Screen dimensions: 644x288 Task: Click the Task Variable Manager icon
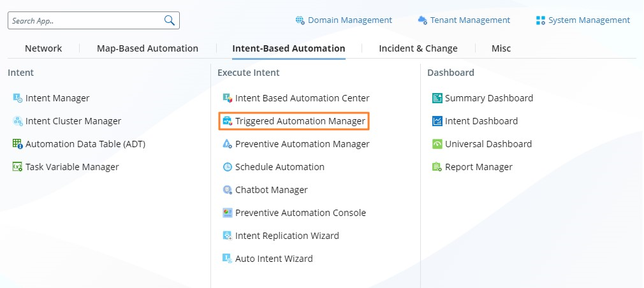pos(18,167)
